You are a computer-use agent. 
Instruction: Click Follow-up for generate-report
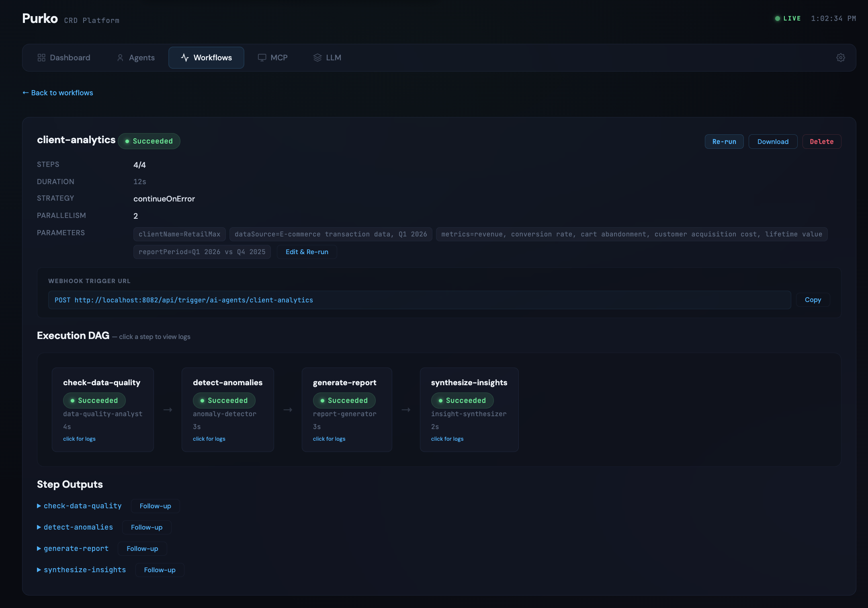click(142, 548)
